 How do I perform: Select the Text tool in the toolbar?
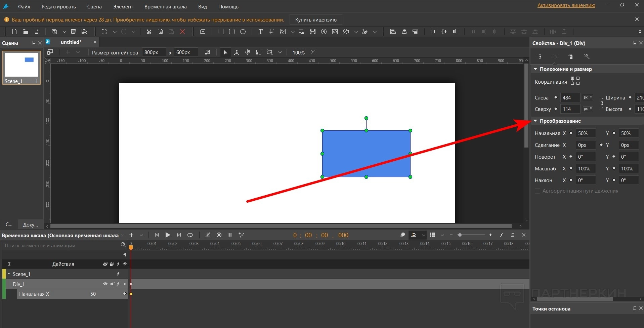coord(260,32)
